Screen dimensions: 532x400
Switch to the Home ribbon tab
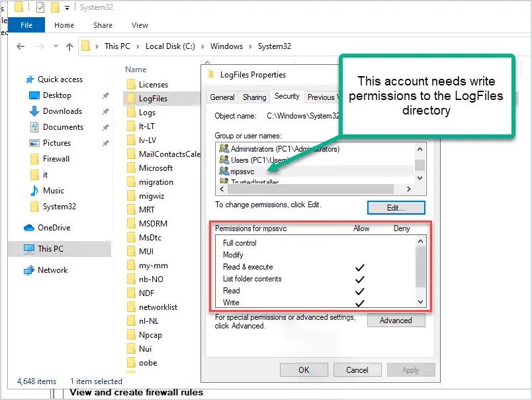tap(64, 25)
